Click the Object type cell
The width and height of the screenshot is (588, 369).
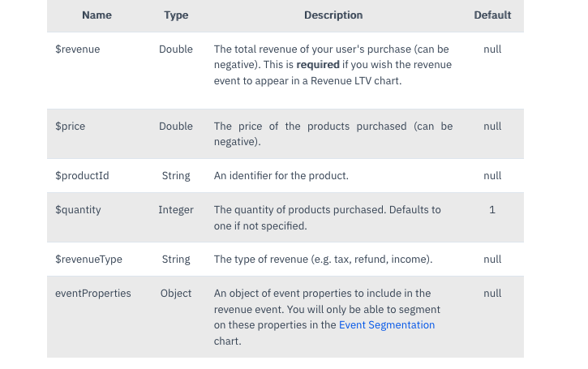click(176, 294)
